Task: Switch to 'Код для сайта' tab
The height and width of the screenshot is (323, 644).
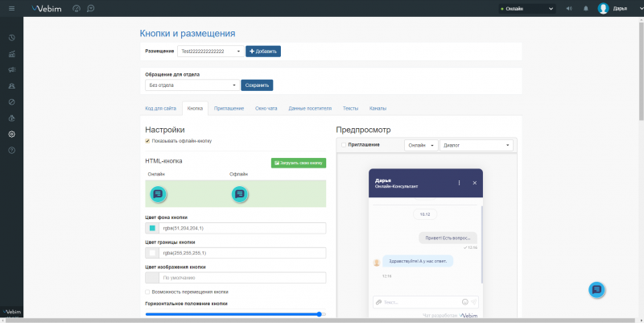Action: coord(160,108)
